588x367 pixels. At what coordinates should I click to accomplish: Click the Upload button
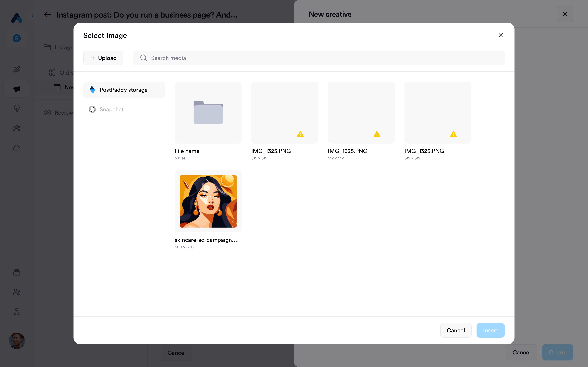(103, 58)
